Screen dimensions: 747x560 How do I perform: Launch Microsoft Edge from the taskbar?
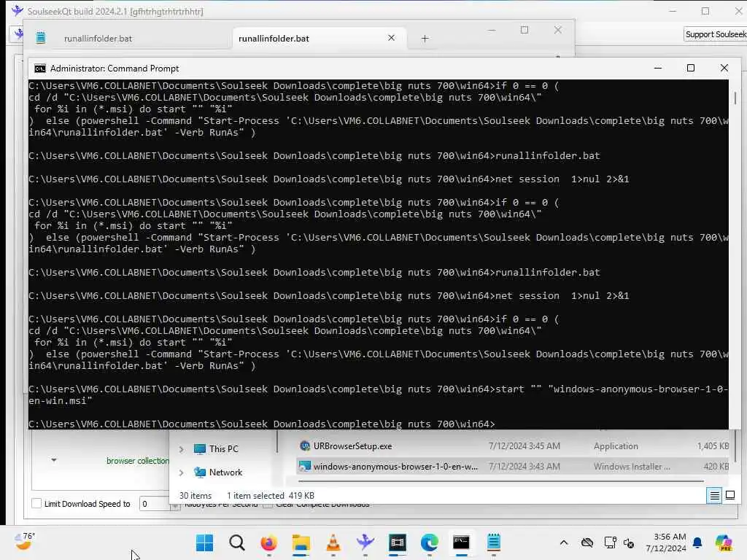(x=429, y=542)
